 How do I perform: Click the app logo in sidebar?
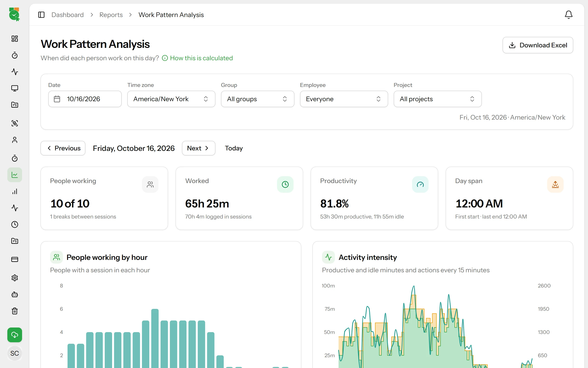[x=14, y=14]
